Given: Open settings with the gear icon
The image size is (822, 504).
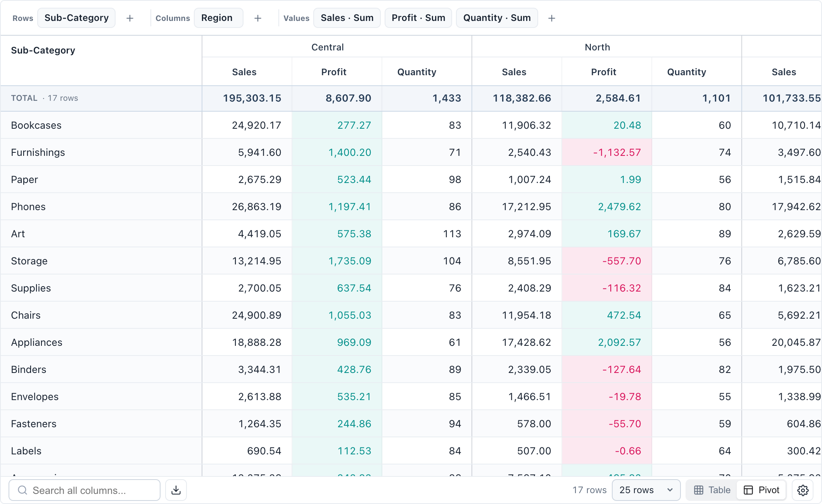Looking at the screenshot, I should pyautogui.click(x=803, y=490).
